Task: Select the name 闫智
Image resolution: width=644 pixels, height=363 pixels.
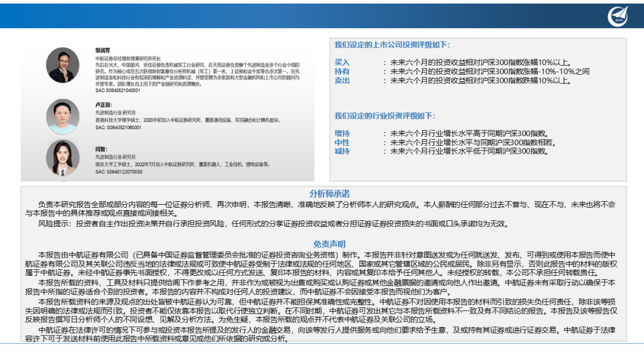Action: (101, 149)
